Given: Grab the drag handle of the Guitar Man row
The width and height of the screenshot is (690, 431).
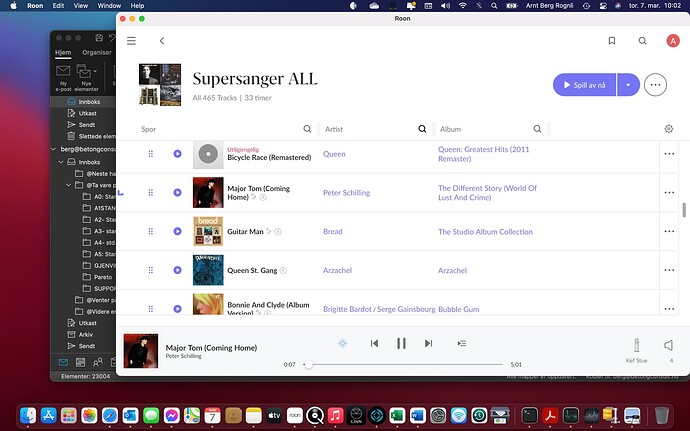Looking at the screenshot, I should 150,231.
